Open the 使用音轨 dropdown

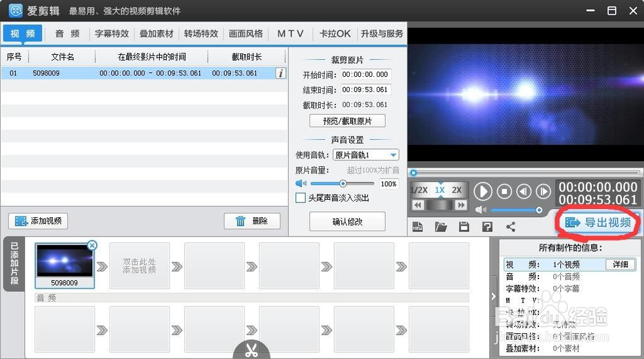click(366, 155)
